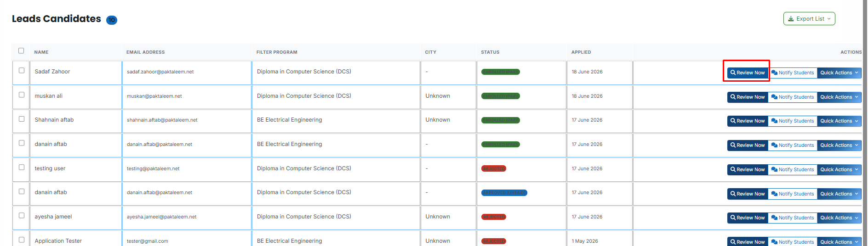Click Review Now on danain aftab's Diploma row

click(748, 194)
